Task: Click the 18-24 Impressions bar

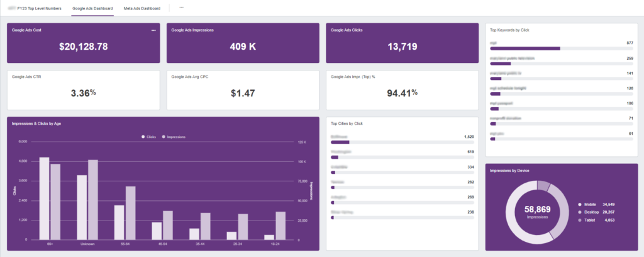Action: point(280,226)
